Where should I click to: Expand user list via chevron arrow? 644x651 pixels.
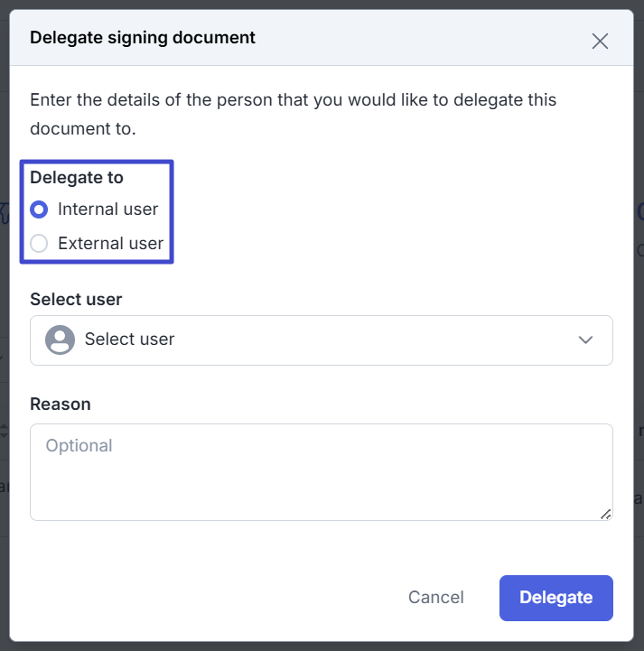click(x=585, y=340)
